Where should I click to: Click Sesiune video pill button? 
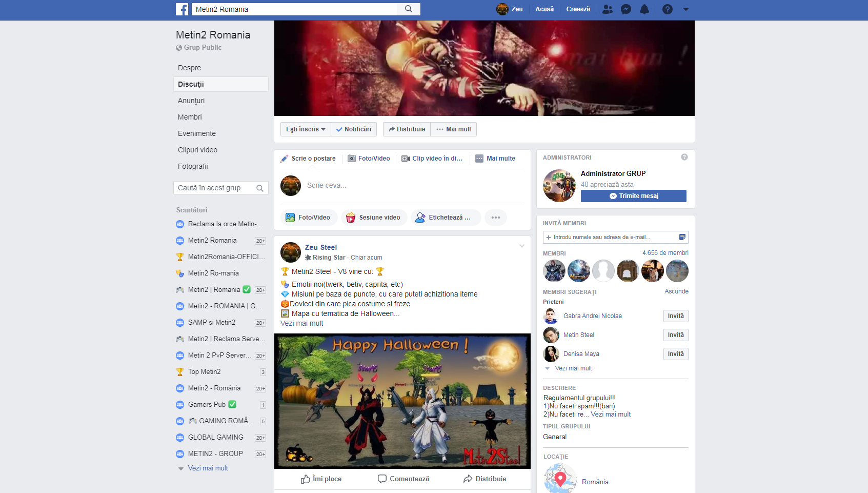click(x=374, y=218)
